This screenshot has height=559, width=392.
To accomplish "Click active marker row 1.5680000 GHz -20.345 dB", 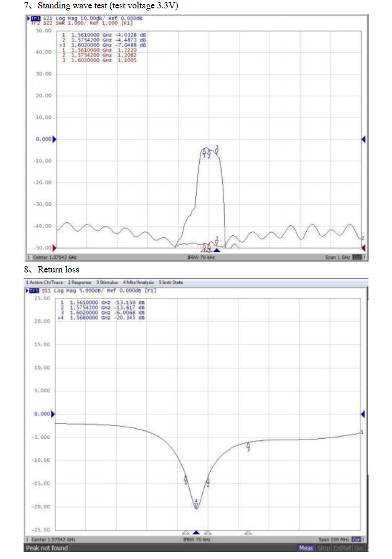I will (101, 317).
